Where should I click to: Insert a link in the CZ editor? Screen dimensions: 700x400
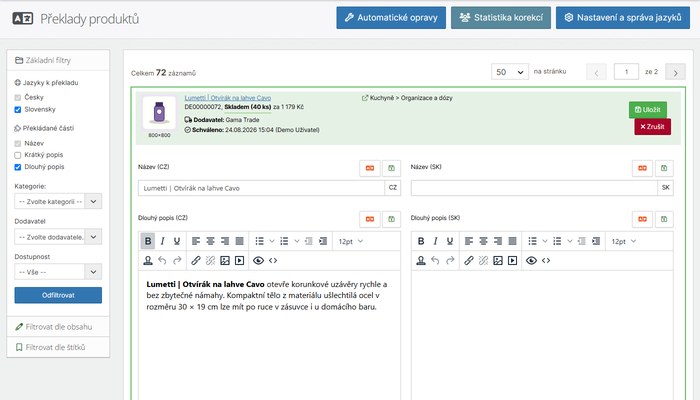(196, 261)
